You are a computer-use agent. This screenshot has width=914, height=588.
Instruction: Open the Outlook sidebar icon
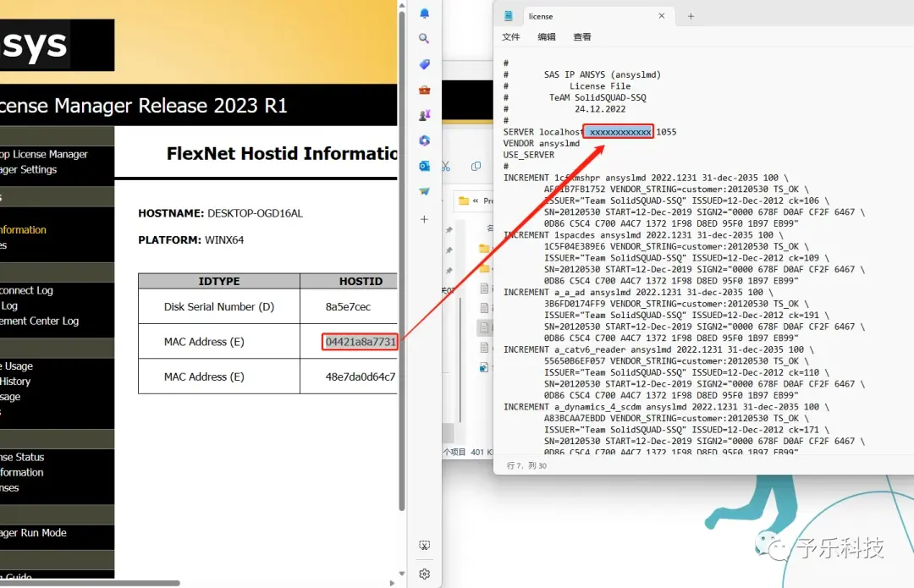pos(424,166)
